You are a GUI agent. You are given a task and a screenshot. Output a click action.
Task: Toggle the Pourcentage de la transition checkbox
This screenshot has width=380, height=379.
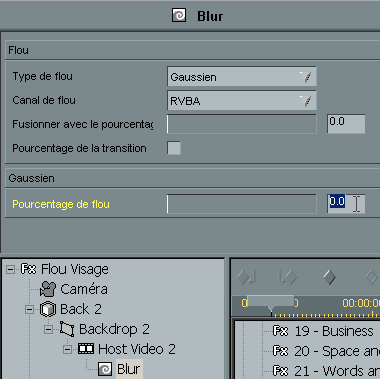(174, 148)
